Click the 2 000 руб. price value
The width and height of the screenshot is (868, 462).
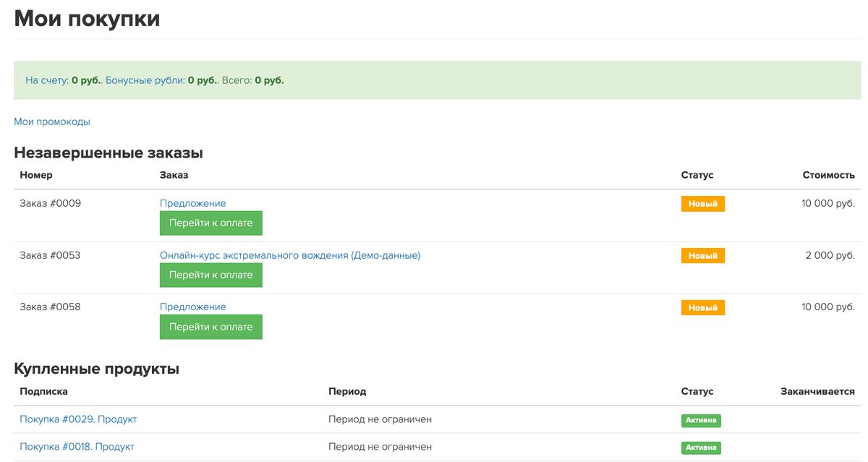tap(830, 255)
